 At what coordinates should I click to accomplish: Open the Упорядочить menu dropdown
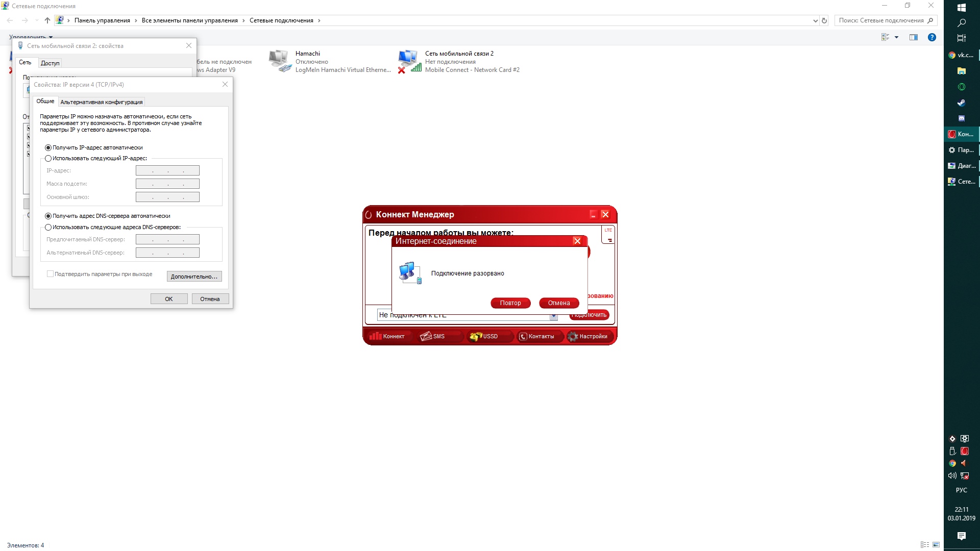click(31, 37)
